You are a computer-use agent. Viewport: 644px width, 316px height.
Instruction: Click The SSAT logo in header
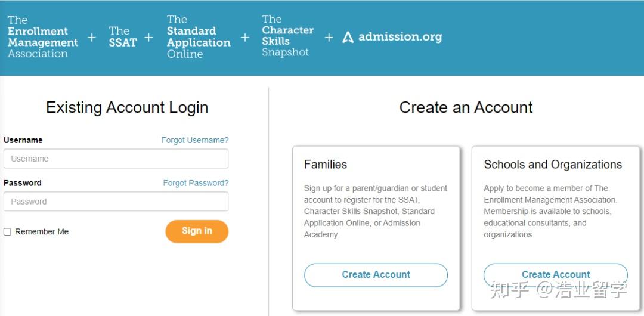(122, 37)
